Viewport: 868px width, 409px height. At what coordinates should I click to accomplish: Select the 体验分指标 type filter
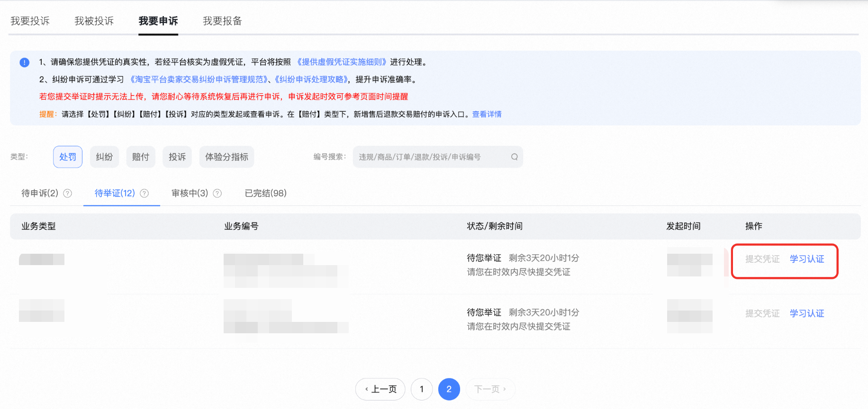[226, 157]
